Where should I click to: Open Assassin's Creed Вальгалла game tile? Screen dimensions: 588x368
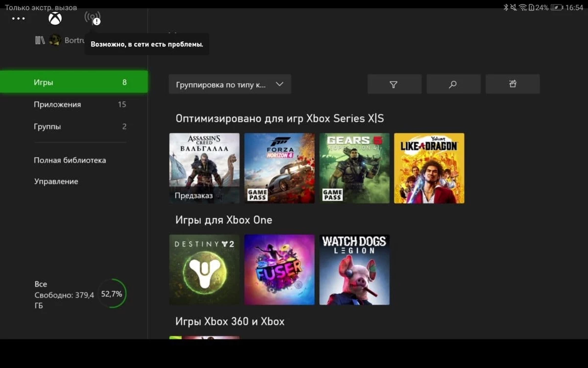tap(204, 168)
